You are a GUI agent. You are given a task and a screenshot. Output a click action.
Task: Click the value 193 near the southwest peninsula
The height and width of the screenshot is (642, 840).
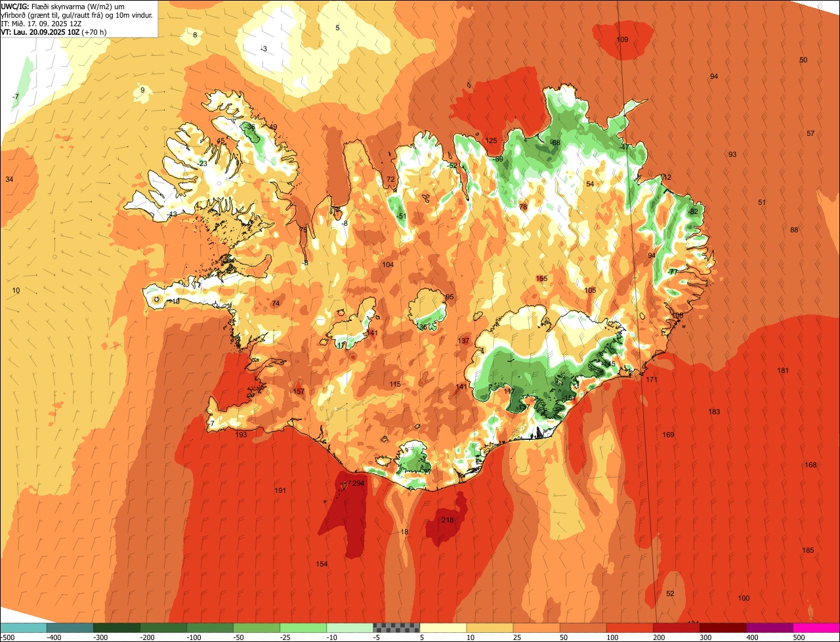241,435
